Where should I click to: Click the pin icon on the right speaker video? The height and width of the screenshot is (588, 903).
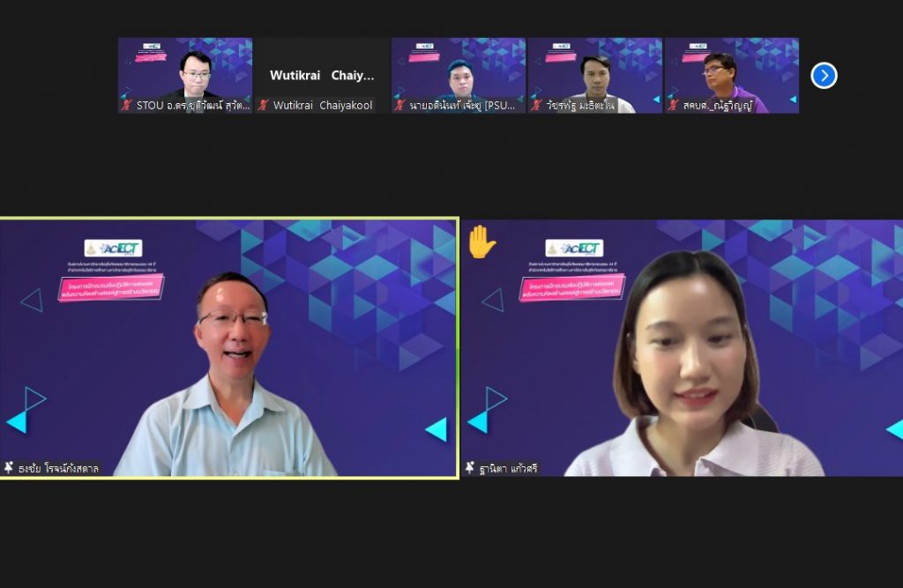pyautogui.click(x=471, y=468)
